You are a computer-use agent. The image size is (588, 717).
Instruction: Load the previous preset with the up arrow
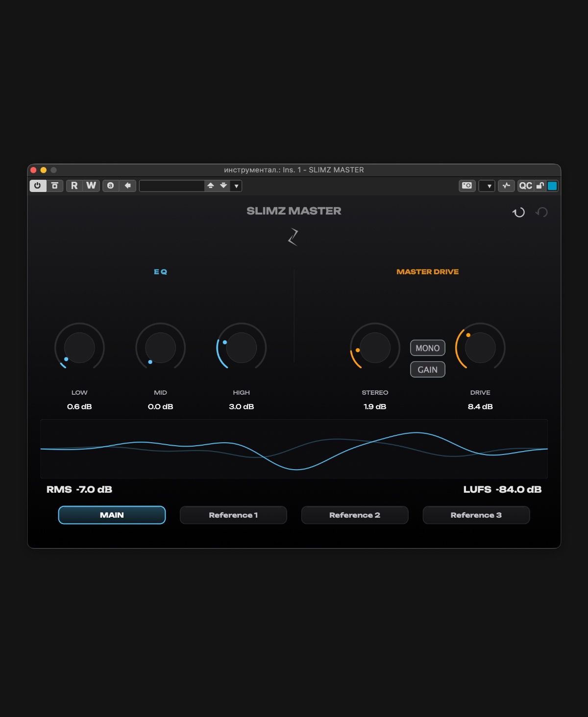(211, 186)
